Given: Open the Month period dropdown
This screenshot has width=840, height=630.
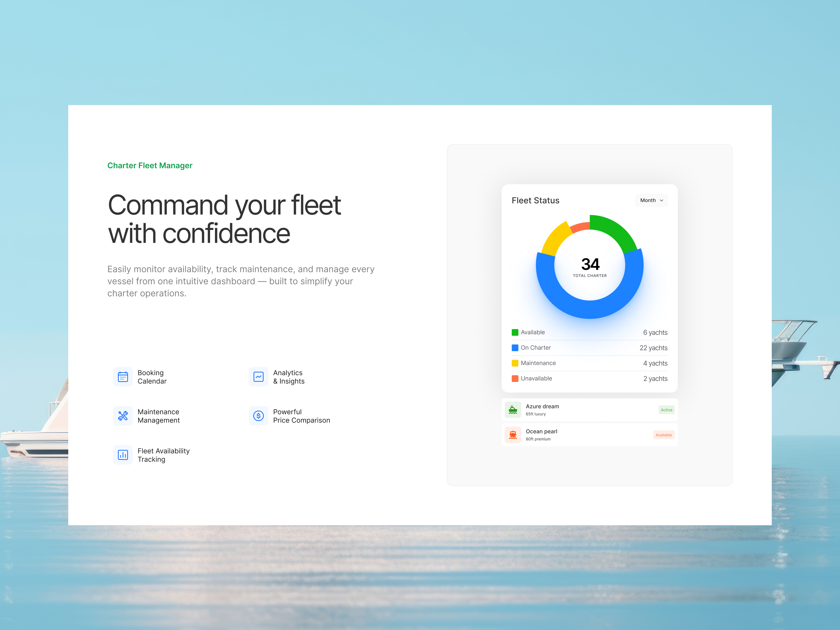Looking at the screenshot, I should click(x=651, y=201).
